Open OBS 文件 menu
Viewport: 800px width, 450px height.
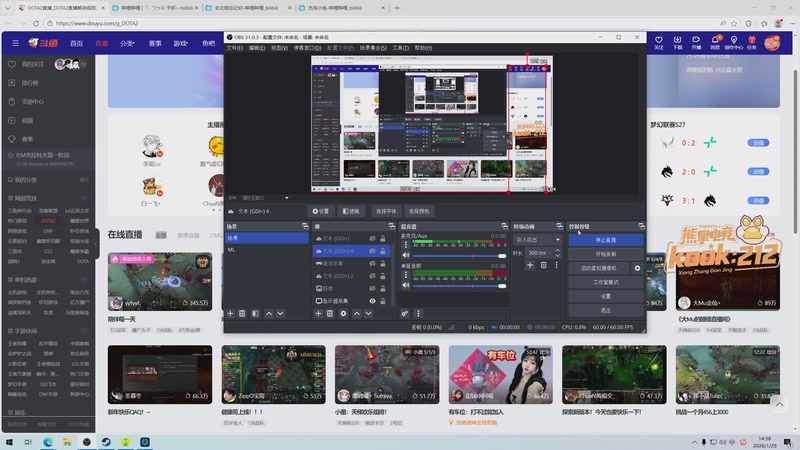pyautogui.click(x=235, y=48)
